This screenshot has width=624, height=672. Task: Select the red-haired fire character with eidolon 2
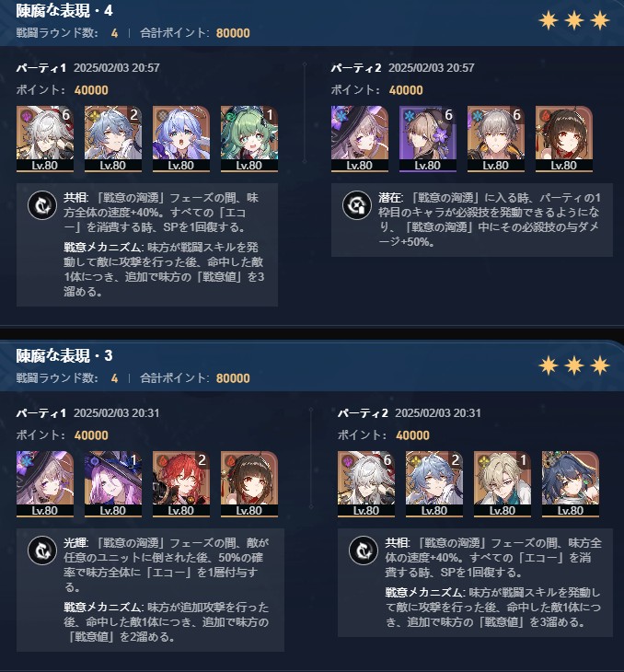point(181,484)
